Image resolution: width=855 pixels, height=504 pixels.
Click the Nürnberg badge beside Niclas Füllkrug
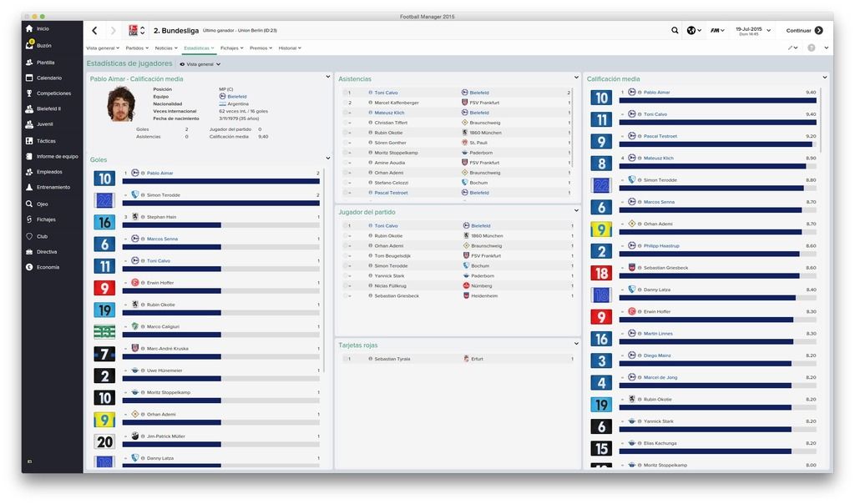click(x=466, y=285)
